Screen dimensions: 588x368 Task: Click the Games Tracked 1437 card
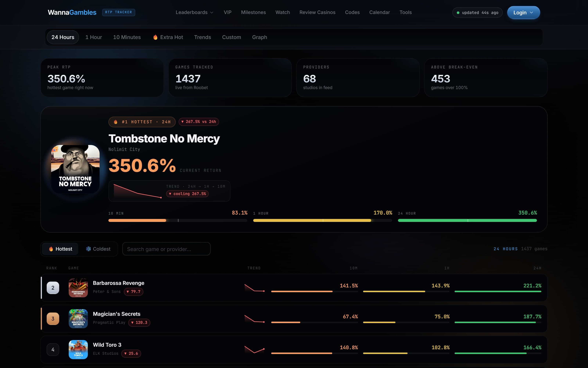point(230,78)
